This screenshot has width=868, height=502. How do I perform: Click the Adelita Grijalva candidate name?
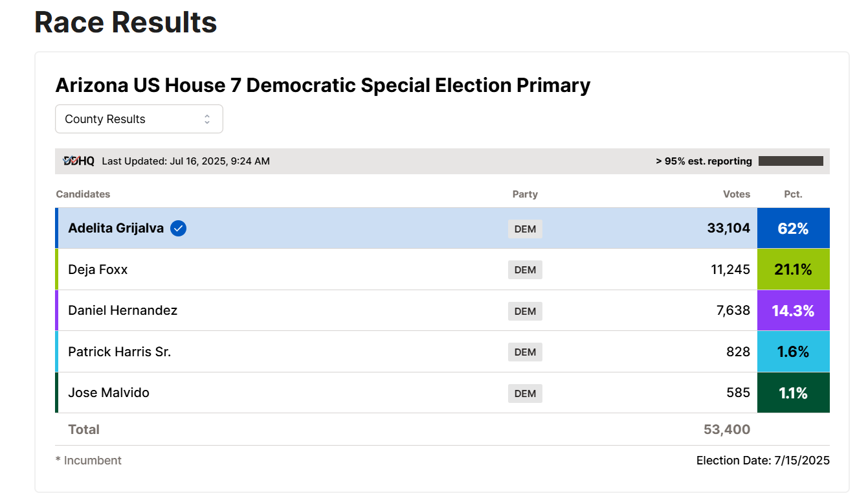pos(116,228)
